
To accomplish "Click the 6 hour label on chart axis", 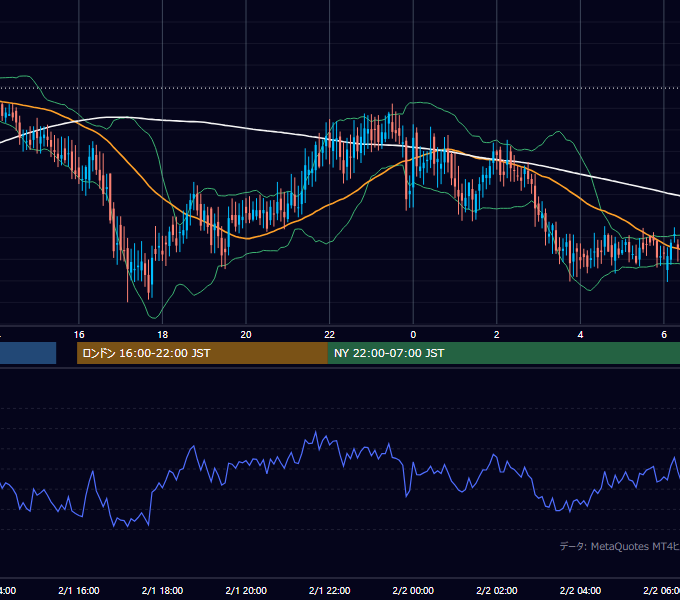I will click(664, 335).
